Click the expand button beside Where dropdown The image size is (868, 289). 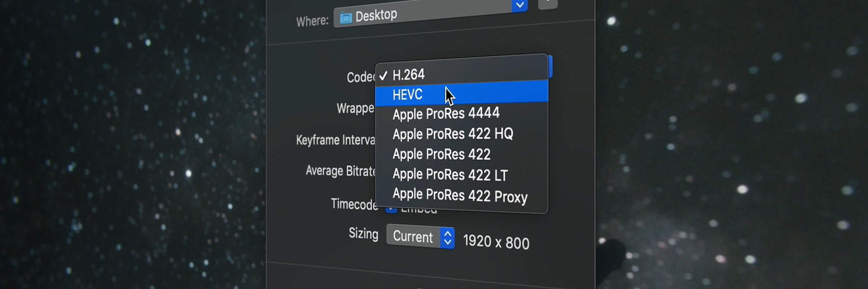coord(548,4)
